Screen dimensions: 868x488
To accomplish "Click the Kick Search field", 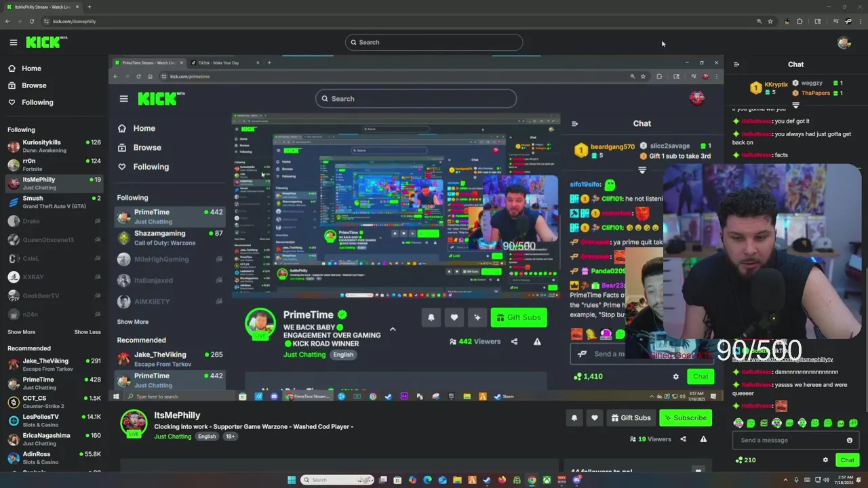I will pos(434,42).
